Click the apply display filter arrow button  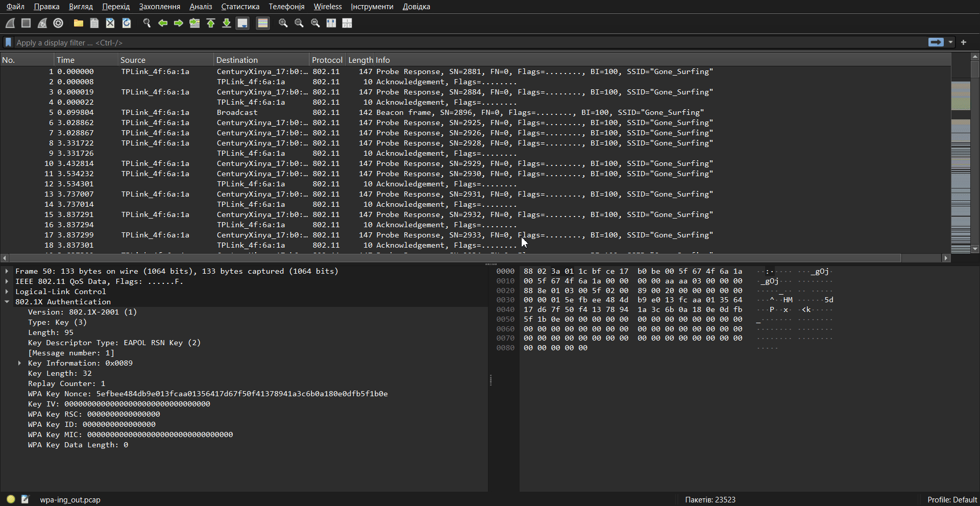pyautogui.click(x=936, y=42)
